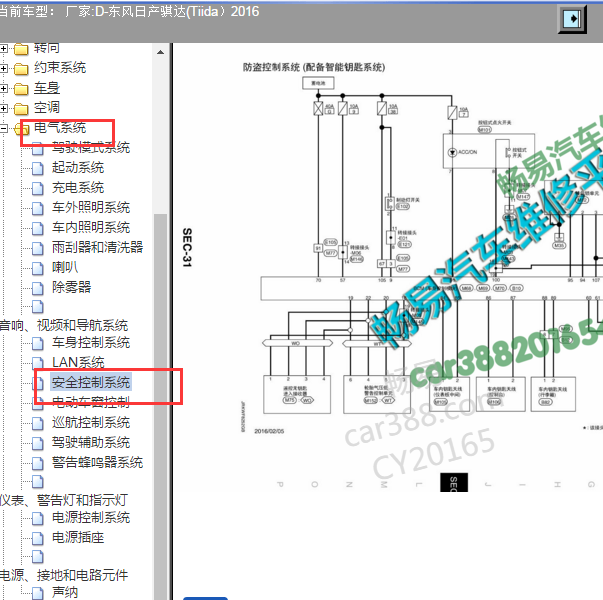Viewport: 603px width, 600px height.
Task: Select the 转向 folder icon
Action: [x=21, y=49]
